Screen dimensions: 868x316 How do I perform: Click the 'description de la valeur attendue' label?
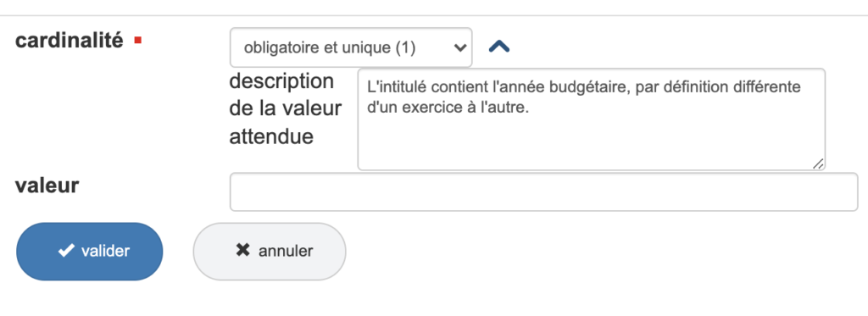285,108
